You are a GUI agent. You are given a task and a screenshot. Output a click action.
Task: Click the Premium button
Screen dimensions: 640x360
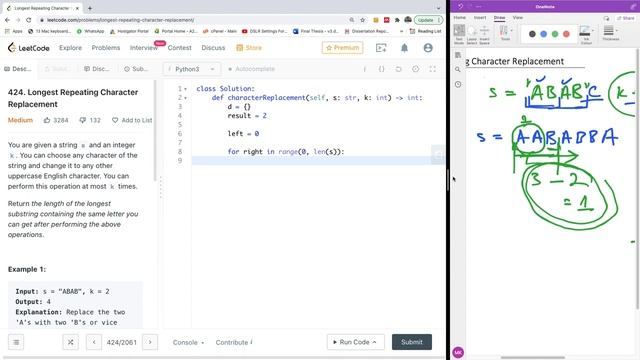[342, 48]
